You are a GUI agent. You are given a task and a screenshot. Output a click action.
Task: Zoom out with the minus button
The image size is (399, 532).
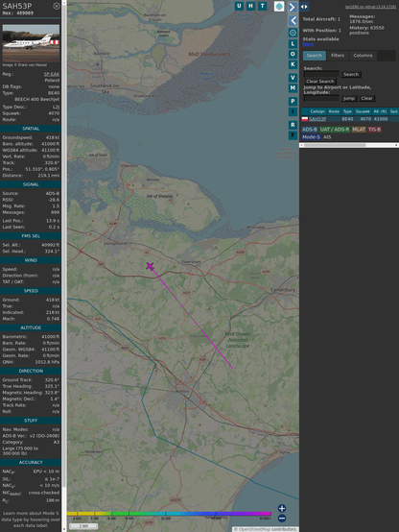click(282, 519)
